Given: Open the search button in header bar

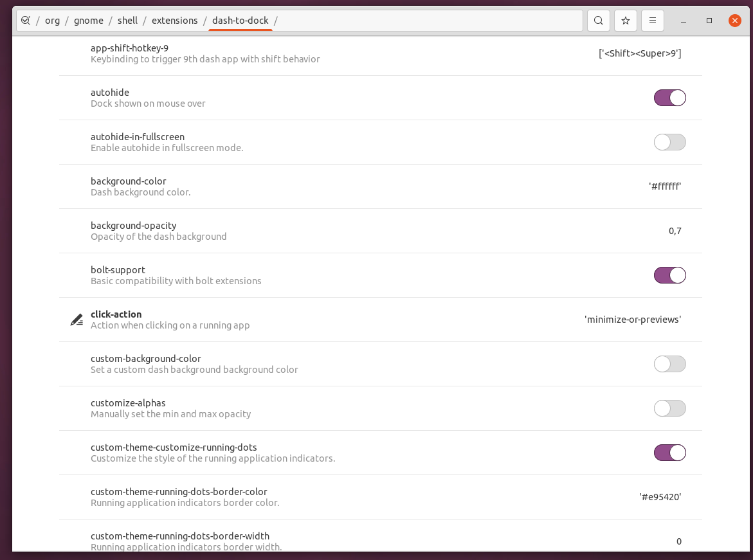Looking at the screenshot, I should pyautogui.click(x=599, y=21).
